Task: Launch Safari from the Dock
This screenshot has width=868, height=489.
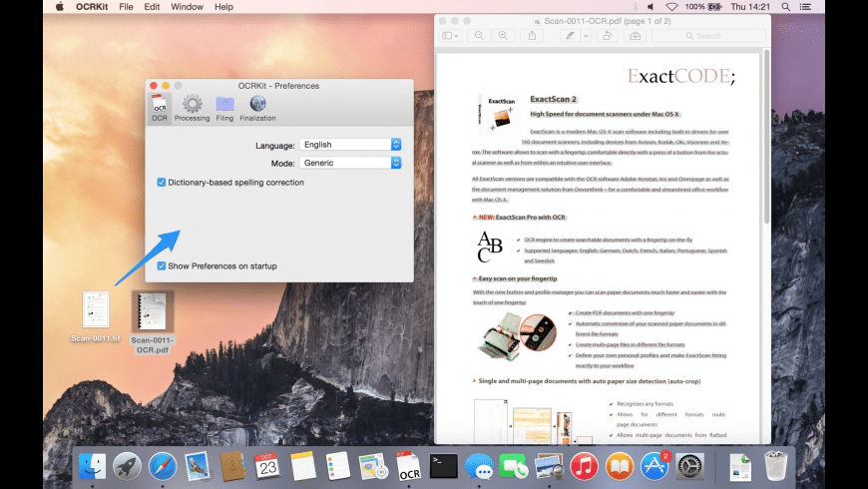Action: click(163, 466)
